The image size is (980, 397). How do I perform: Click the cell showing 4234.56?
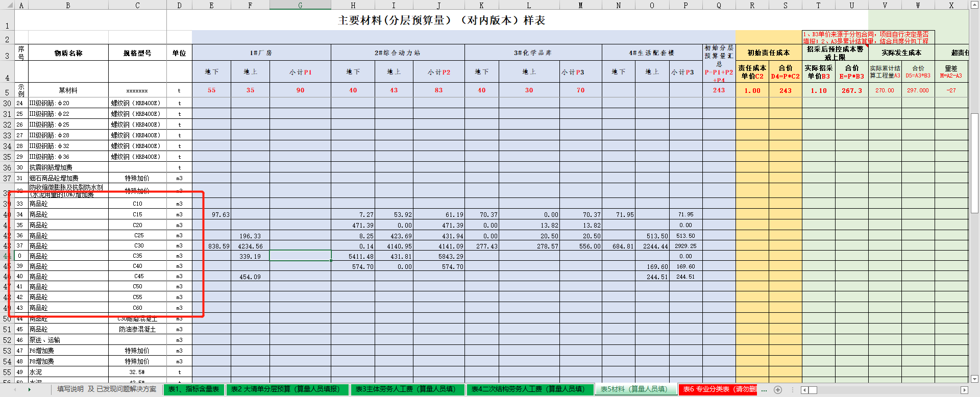pyautogui.click(x=250, y=246)
